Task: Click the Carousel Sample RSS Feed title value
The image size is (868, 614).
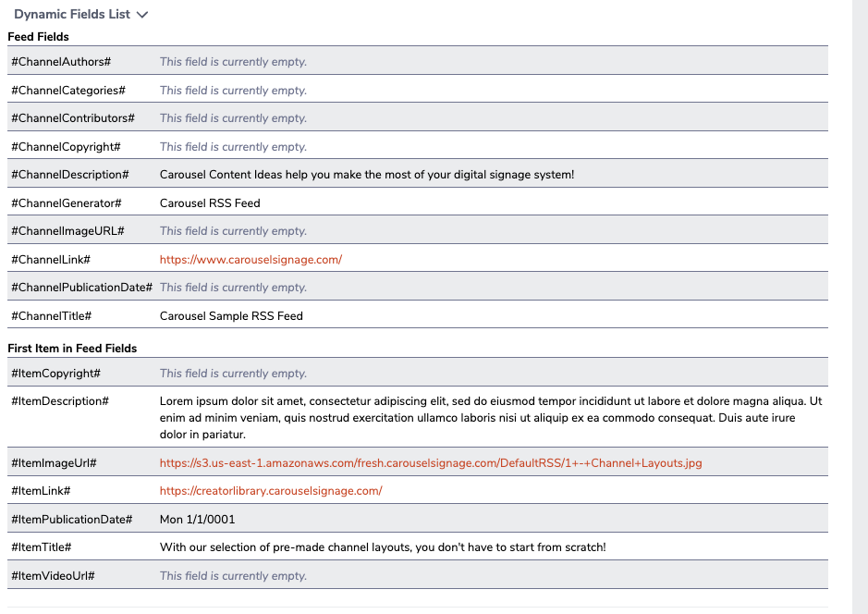Action: (231, 316)
